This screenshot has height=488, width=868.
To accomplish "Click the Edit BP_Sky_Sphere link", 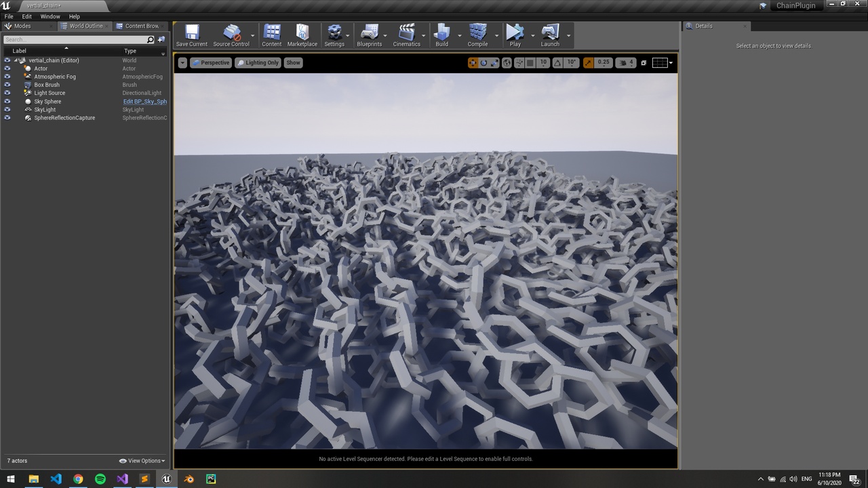I will click(144, 102).
